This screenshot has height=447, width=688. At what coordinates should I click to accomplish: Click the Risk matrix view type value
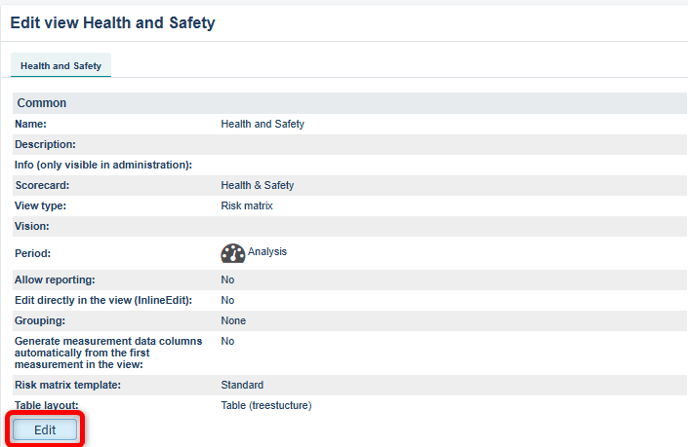pyautogui.click(x=246, y=205)
